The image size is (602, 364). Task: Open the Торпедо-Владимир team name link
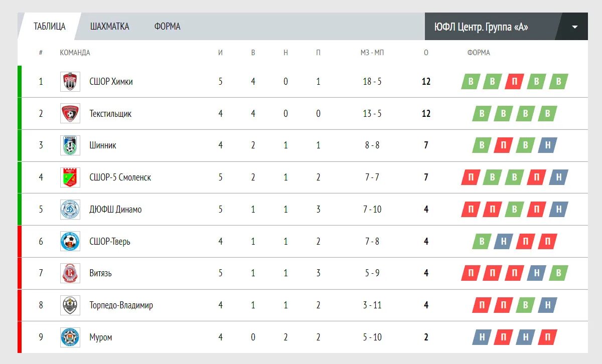[x=121, y=305]
